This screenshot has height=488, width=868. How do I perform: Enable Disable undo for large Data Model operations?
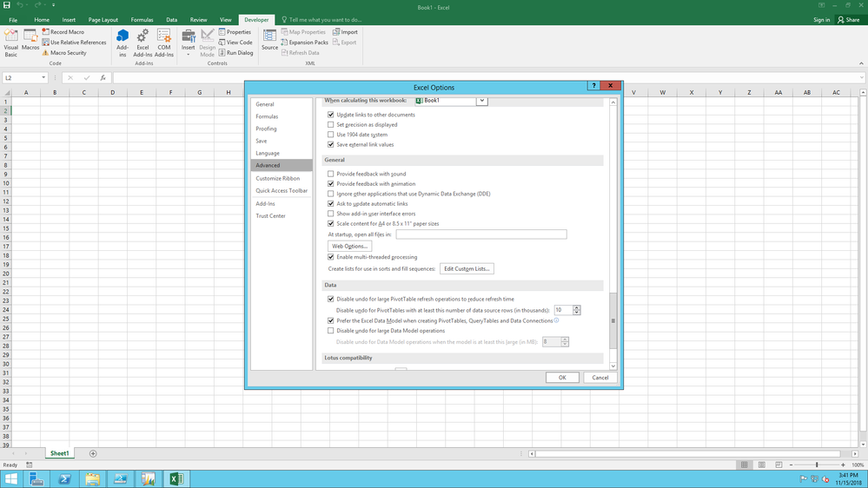pyautogui.click(x=331, y=331)
